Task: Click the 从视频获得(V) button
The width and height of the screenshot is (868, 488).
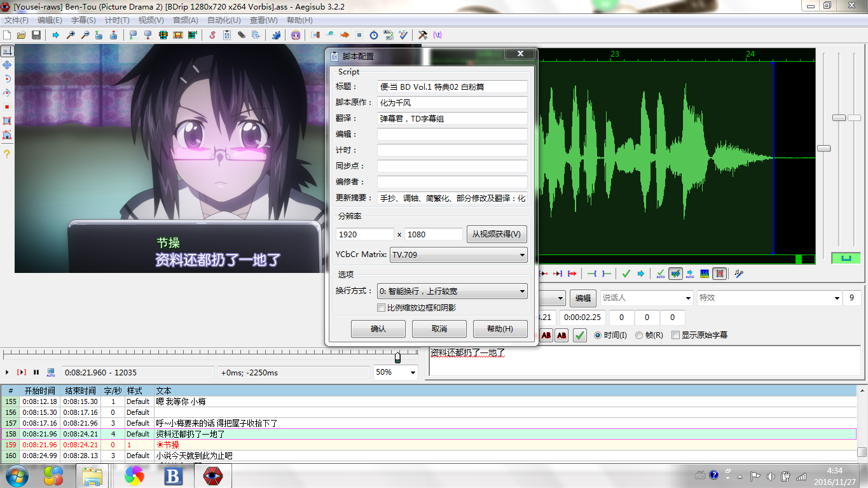Action: point(497,234)
